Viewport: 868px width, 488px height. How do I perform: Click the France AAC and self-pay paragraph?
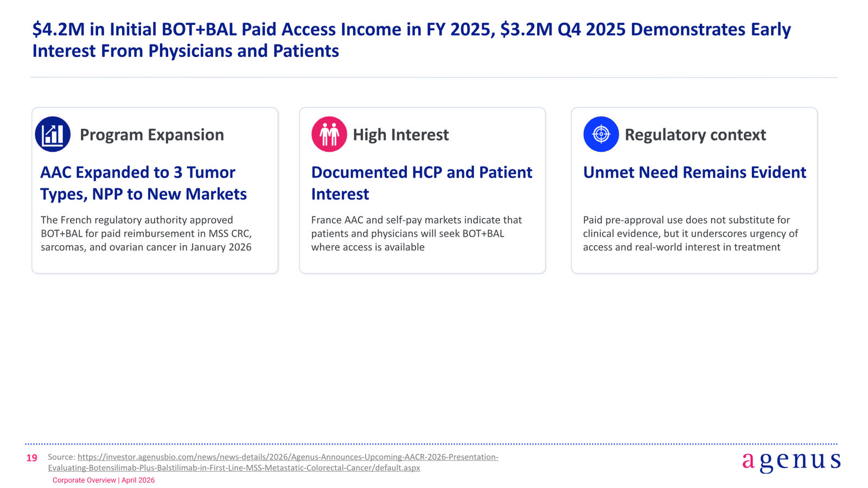click(x=417, y=233)
